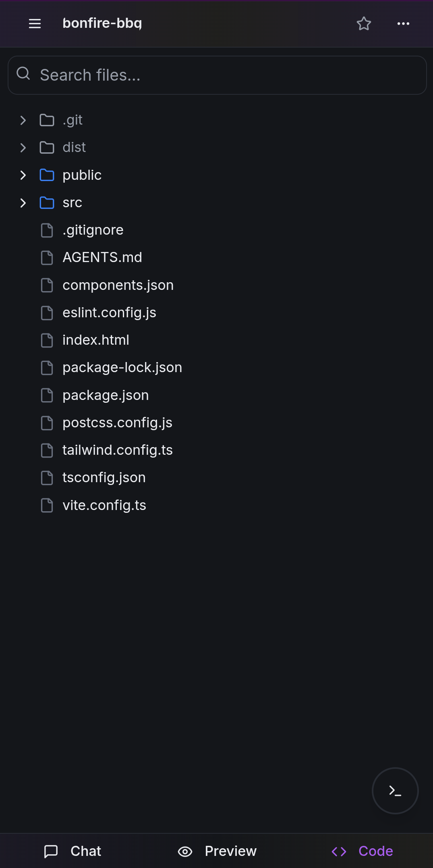Viewport: 433px width, 868px height.
Task: Open the floating terminal panel
Action: coord(395,791)
